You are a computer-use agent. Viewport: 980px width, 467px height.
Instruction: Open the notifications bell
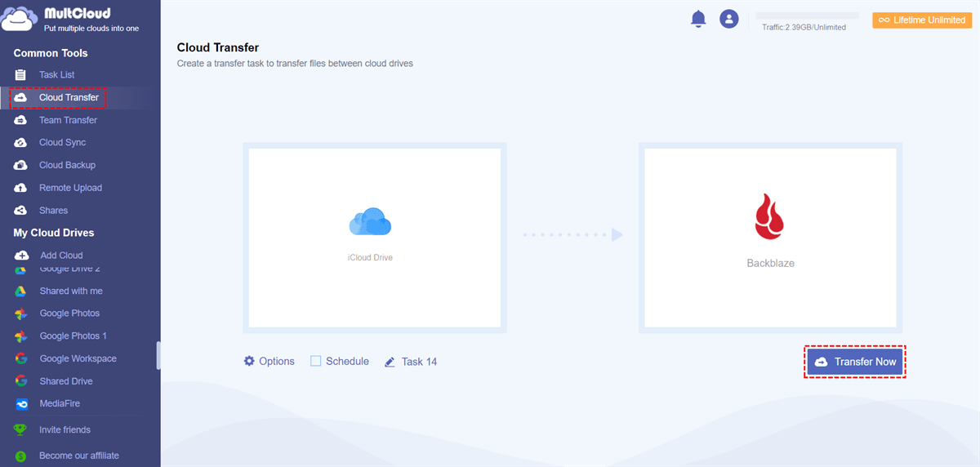click(698, 19)
